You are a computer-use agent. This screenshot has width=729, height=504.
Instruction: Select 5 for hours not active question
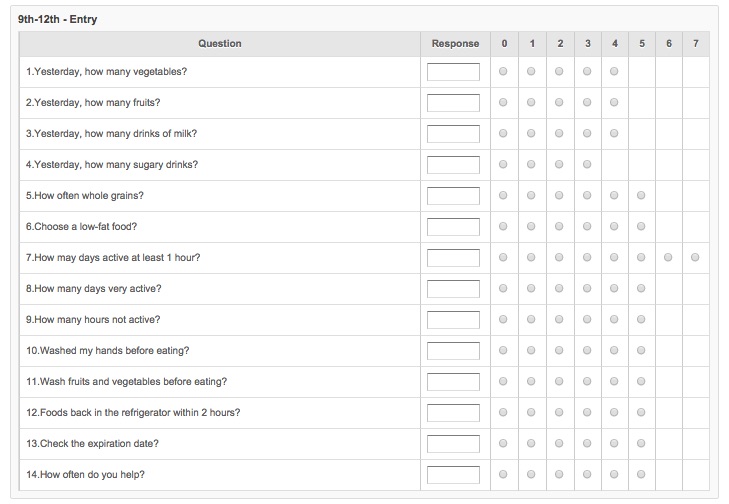pyautogui.click(x=641, y=320)
